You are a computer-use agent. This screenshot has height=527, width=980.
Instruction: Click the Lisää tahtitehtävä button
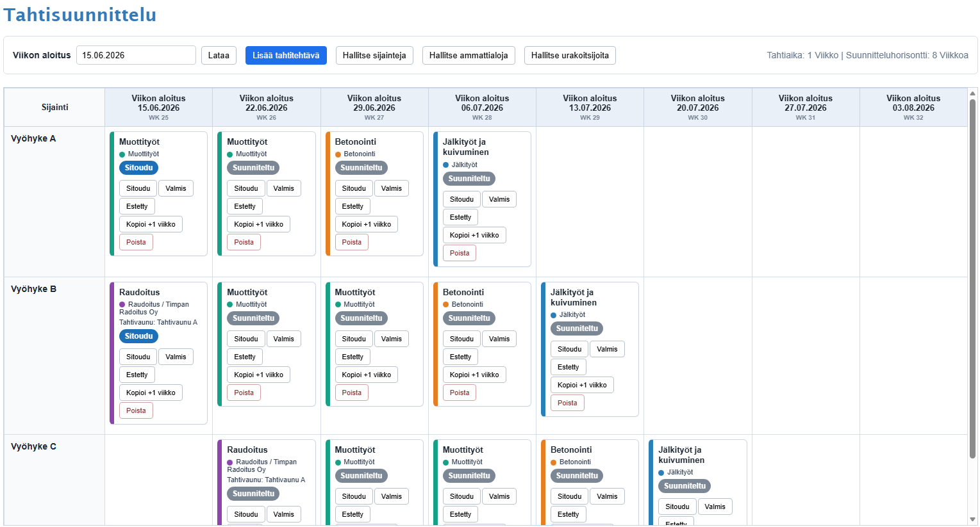pos(286,56)
